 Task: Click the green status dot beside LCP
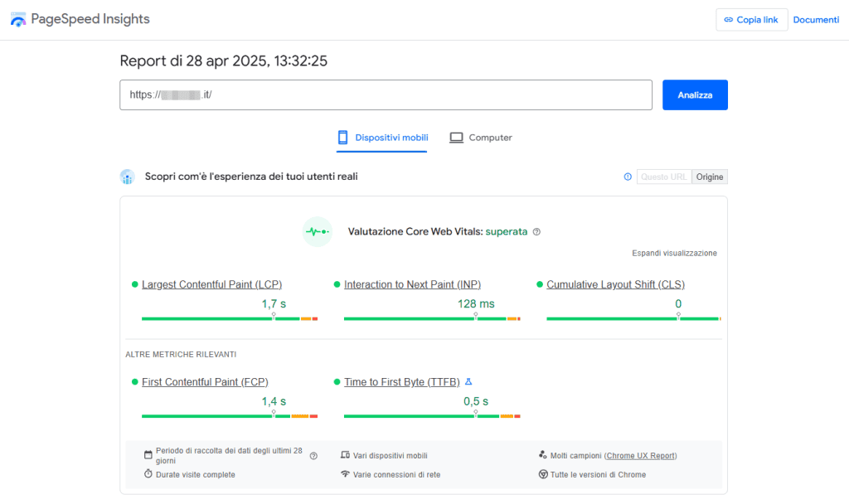[135, 284]
